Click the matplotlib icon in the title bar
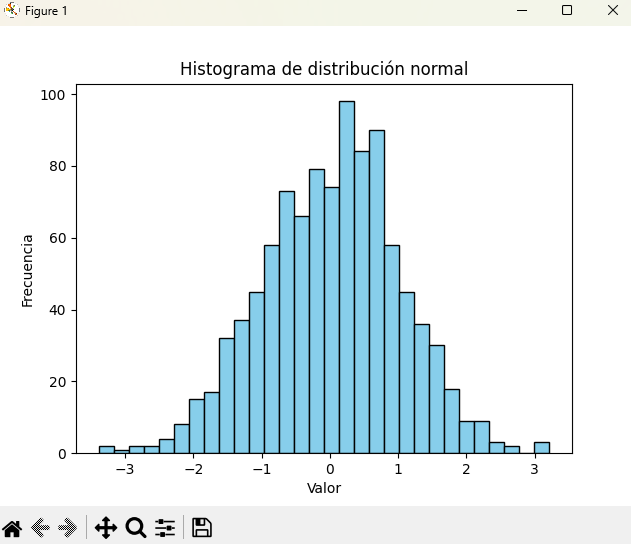Screen dimensions: 631x544 12,10
